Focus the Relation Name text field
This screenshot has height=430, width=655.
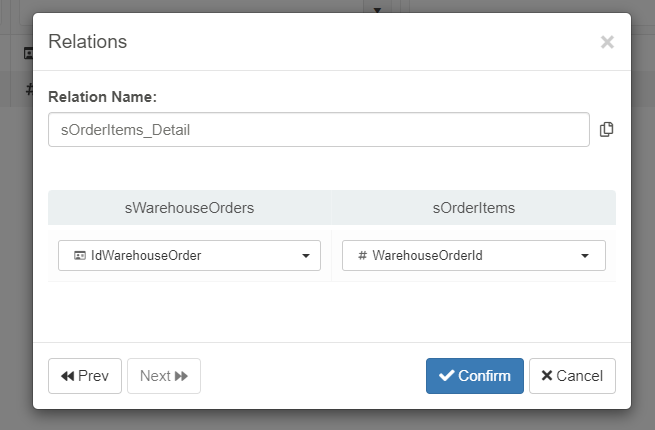point(318,130)
